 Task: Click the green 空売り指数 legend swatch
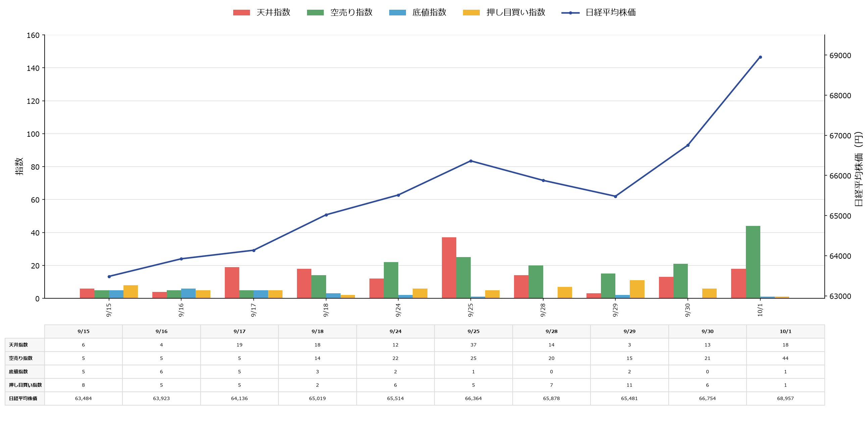[315, 12]
